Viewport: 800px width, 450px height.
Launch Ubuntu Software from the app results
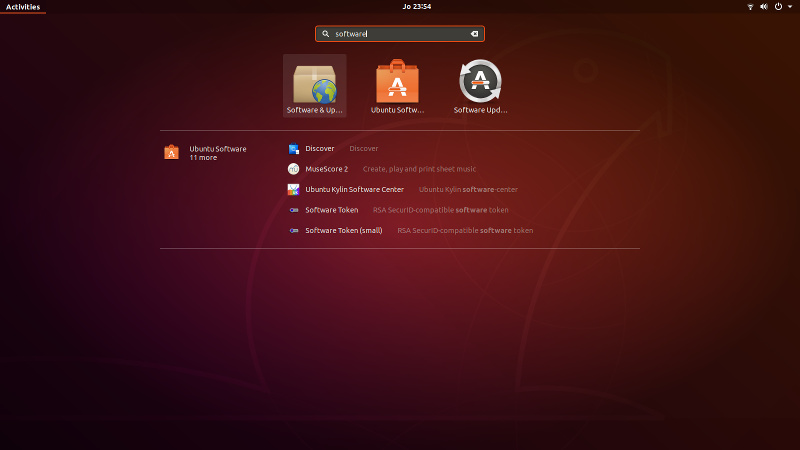pyautogui.click(x=397, y=81)
